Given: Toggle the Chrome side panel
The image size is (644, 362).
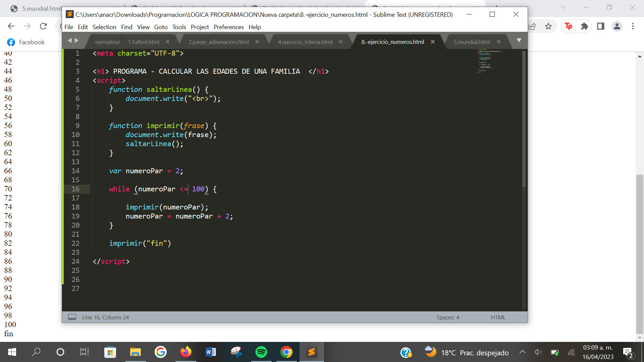Looking at the screenshot, I should pos(601,26).
